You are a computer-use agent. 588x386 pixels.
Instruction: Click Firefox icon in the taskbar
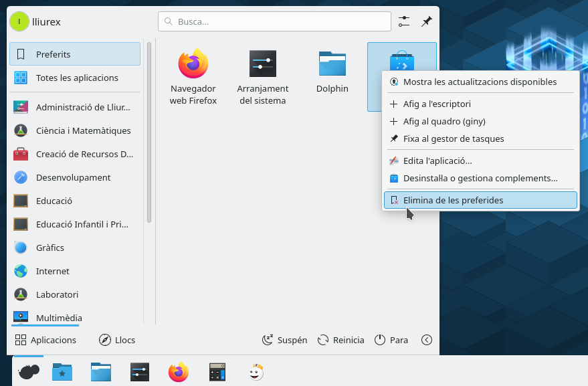coord(179,372)
